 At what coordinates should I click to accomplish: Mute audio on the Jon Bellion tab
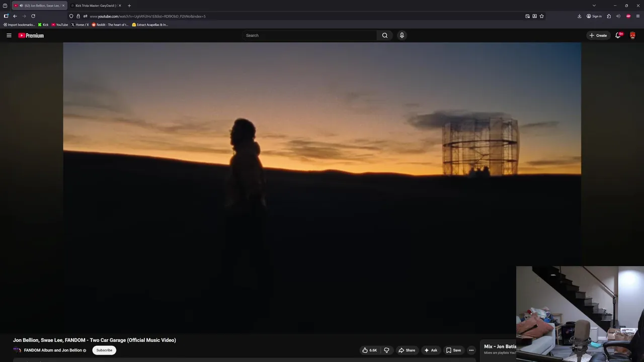click(21, 6)
